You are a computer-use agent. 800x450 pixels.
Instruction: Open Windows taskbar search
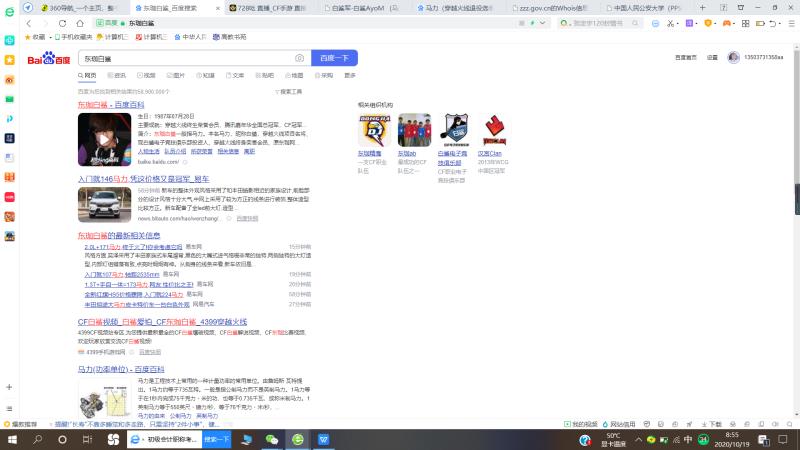[x=37, y=439]
